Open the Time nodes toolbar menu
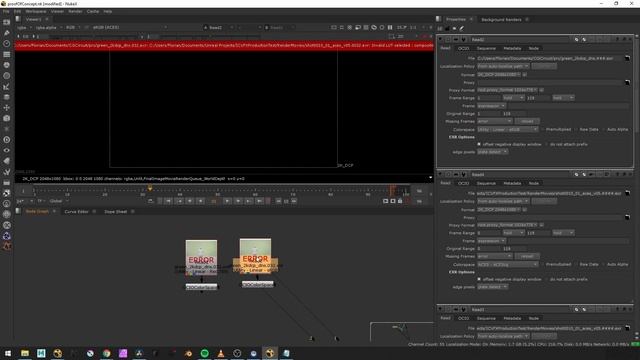 [7, 43]
